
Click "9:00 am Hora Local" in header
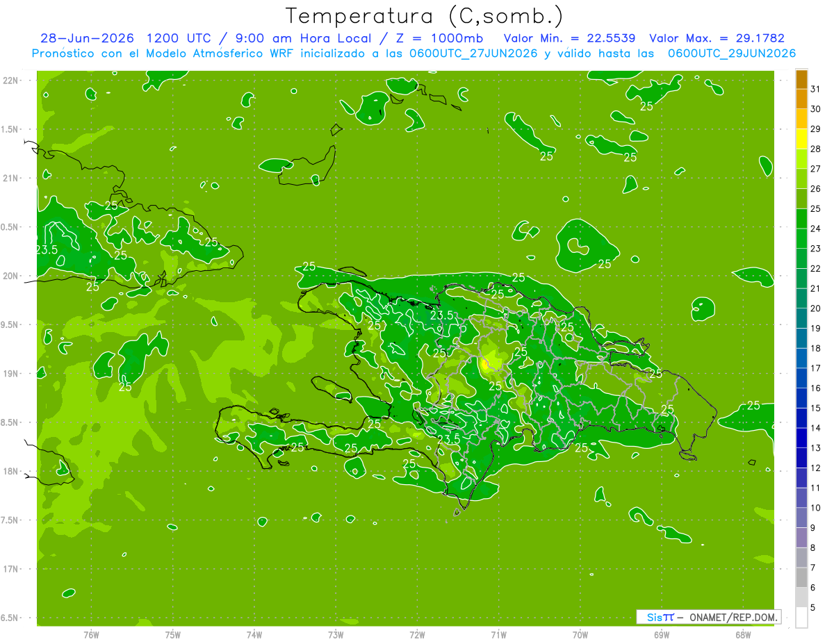[302, 38]
